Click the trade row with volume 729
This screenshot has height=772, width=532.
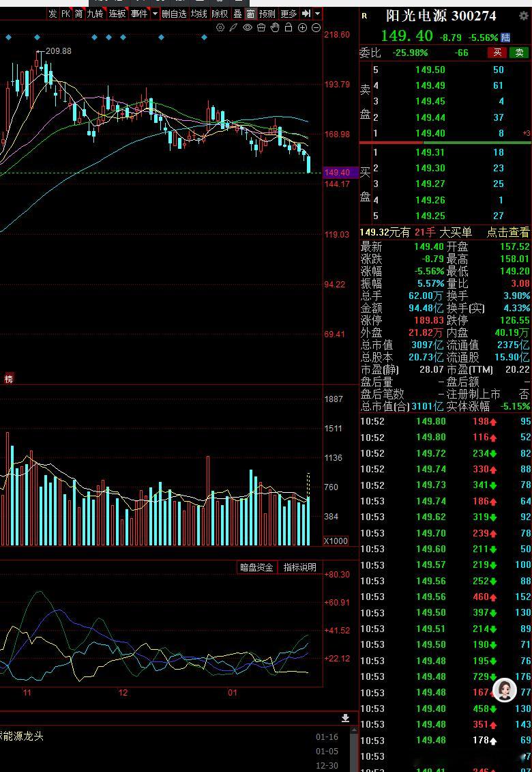pos(445,676)
